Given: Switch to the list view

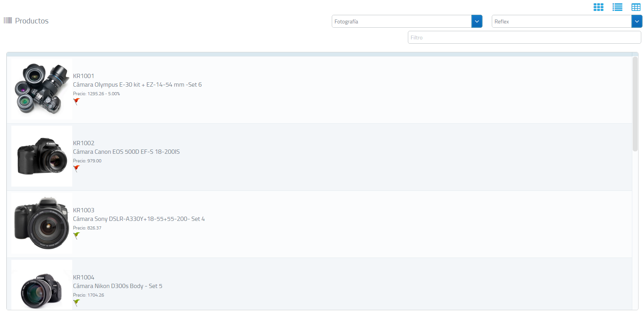Looking at the screenshot, I should click(x=617, y=7).
